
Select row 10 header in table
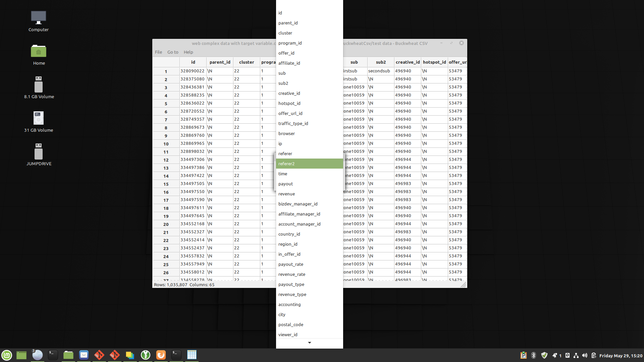point(166,144)
